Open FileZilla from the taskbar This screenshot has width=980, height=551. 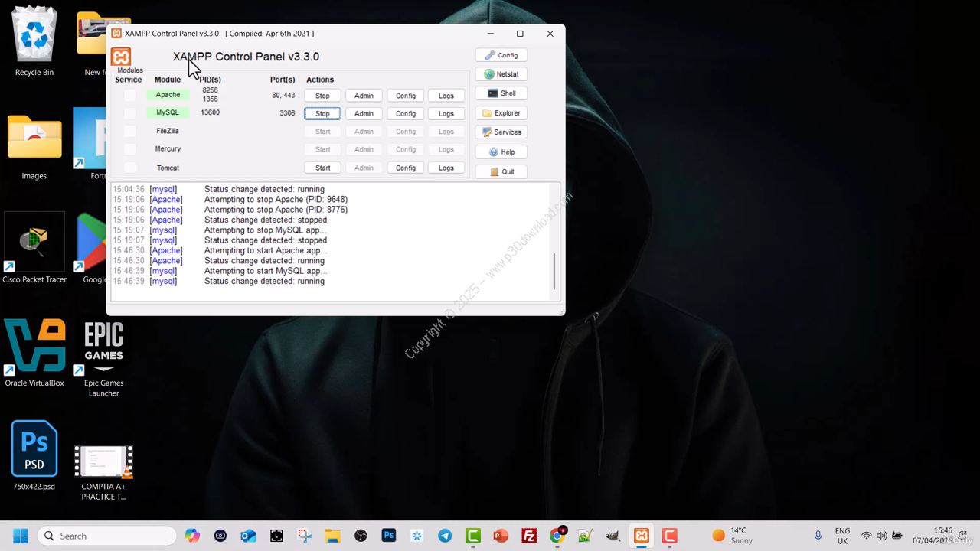click(529, 536)
